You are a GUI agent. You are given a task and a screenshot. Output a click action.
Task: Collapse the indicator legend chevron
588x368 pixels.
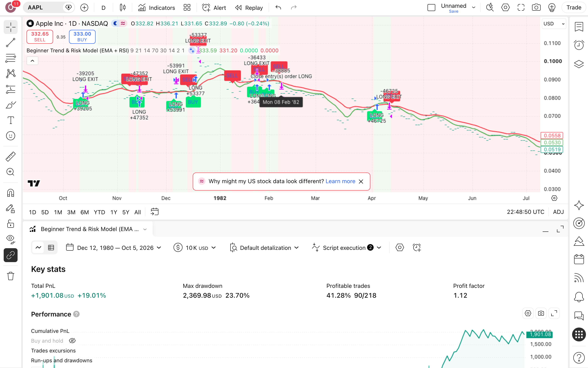(x=32, y=61)
